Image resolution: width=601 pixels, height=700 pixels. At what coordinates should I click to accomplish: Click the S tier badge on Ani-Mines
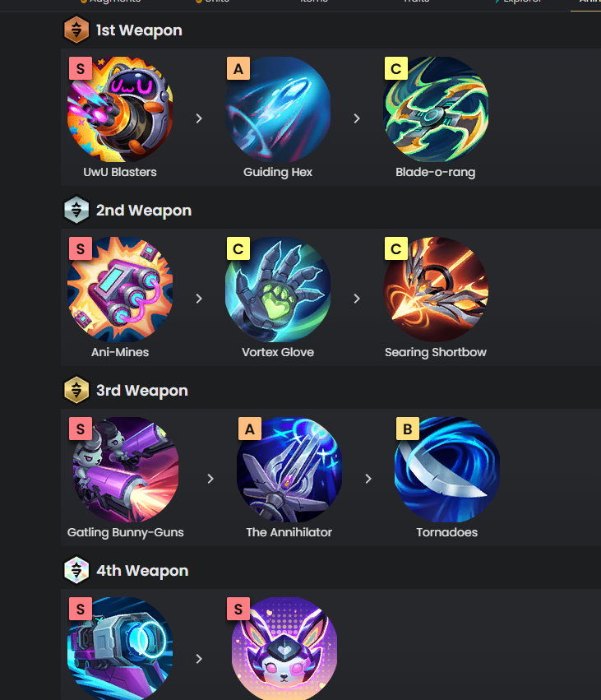81,248
